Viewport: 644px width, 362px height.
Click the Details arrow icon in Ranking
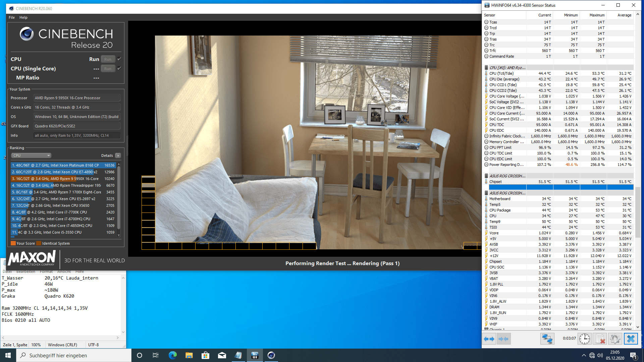[x=118, y=156]
